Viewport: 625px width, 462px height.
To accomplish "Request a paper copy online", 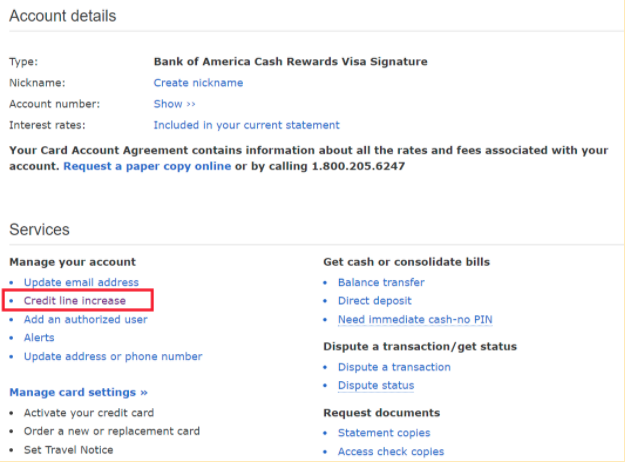I will click(x=147, y=166).
